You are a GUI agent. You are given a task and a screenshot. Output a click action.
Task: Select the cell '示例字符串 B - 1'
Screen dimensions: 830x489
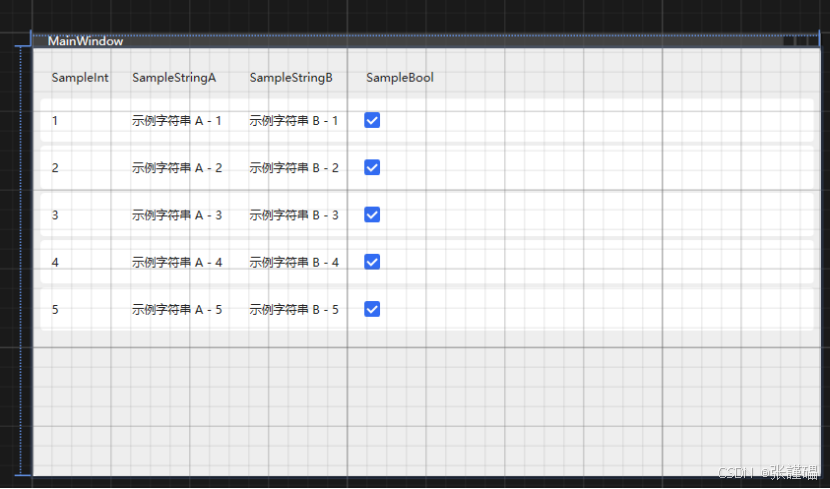pos(294,121)
